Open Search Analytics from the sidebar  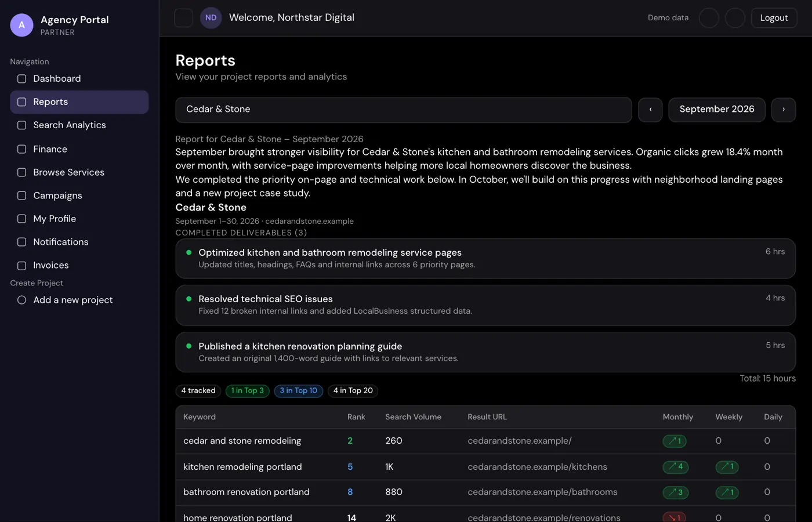click(x=79, y=125)
